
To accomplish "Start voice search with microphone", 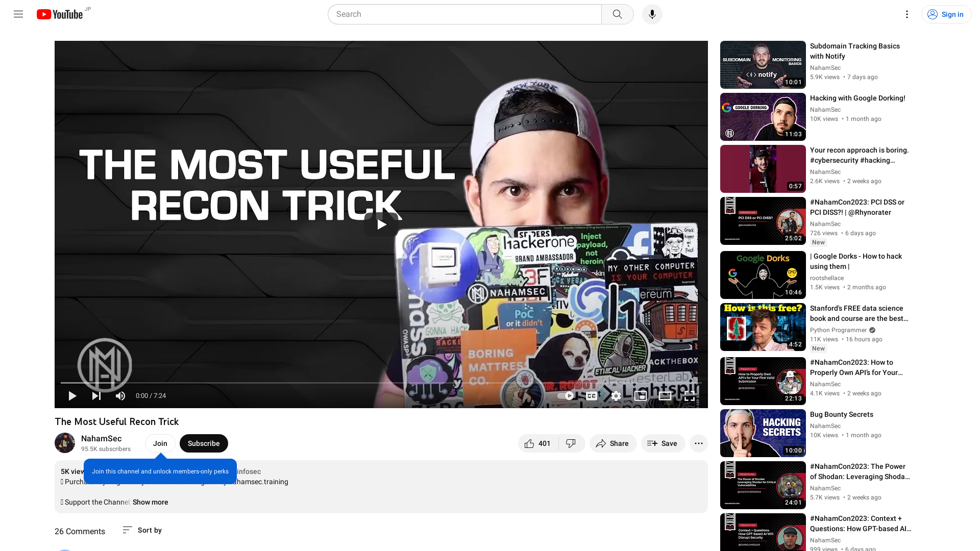I will tap(652, 14).
